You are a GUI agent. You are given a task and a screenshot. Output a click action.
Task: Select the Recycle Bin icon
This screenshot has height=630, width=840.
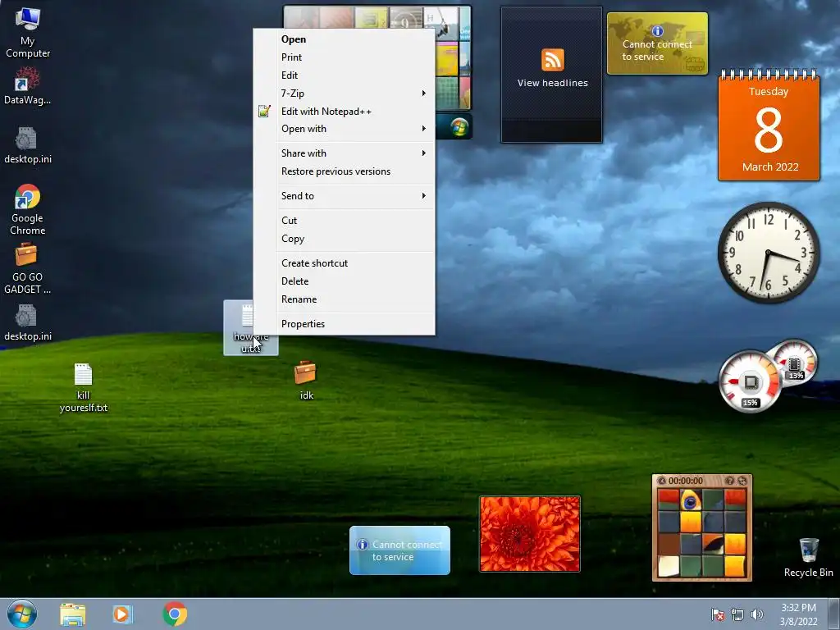[x=808, y=558]
